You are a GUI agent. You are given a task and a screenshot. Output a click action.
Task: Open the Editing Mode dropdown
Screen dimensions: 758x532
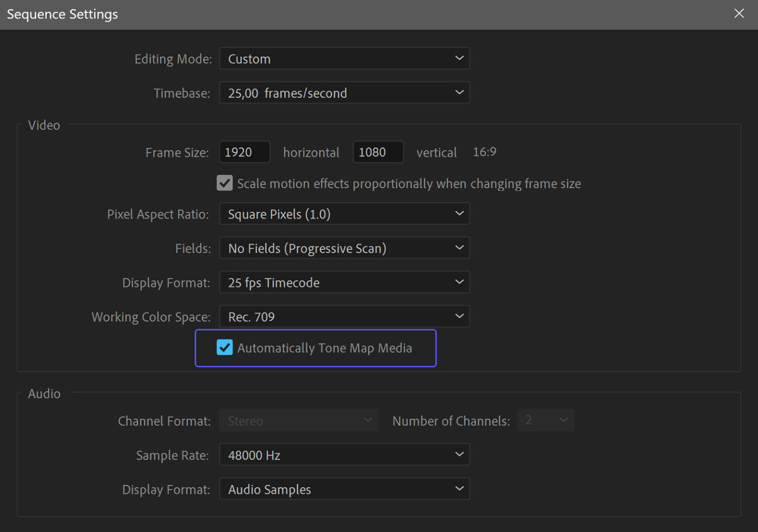pos(344,58)
